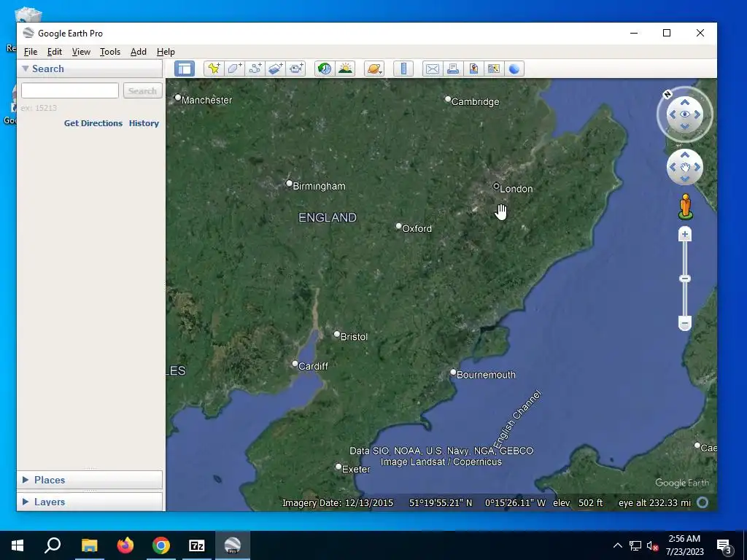747x560 pixels.
Task: Open the Help menu
Action: 166,52
